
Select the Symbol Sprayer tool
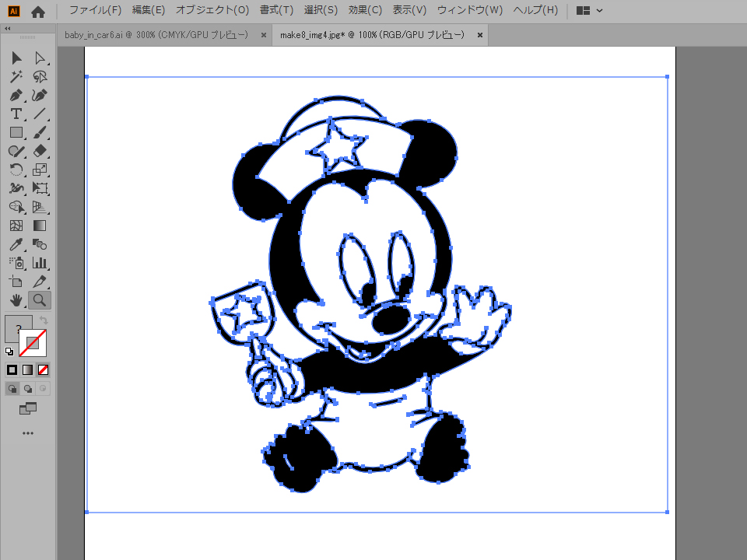16,263
